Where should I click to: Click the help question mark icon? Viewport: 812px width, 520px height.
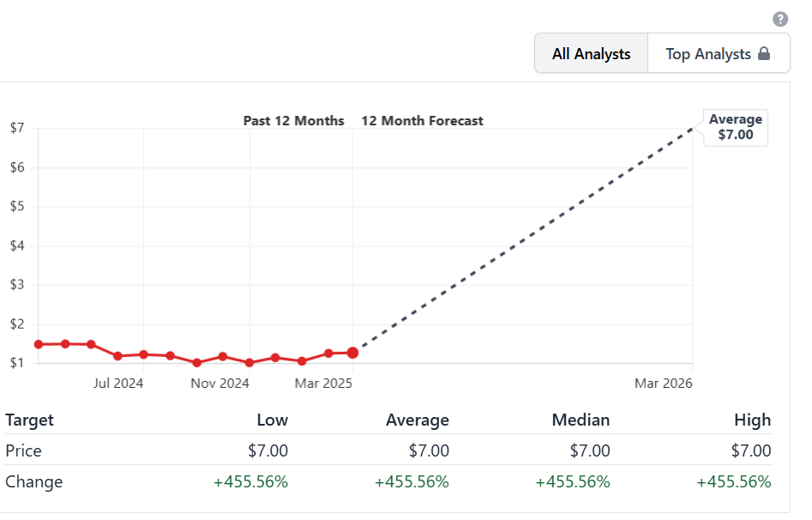point(779,19)
